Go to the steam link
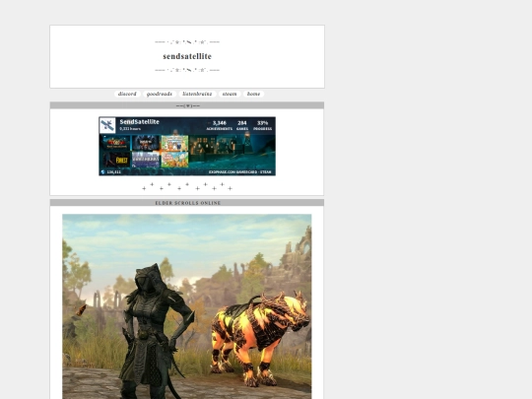 (230, 94)
